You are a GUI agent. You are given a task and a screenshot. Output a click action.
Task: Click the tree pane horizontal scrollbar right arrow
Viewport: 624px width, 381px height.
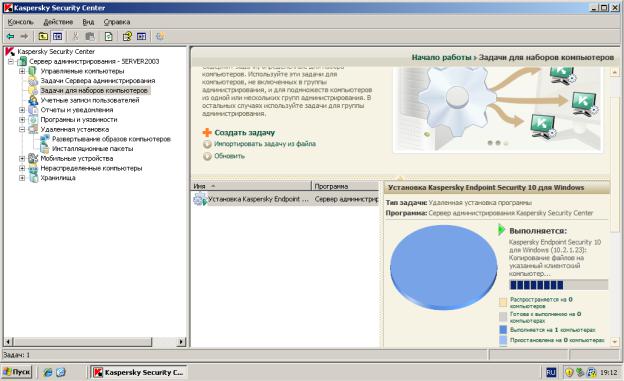coord(181,342)
